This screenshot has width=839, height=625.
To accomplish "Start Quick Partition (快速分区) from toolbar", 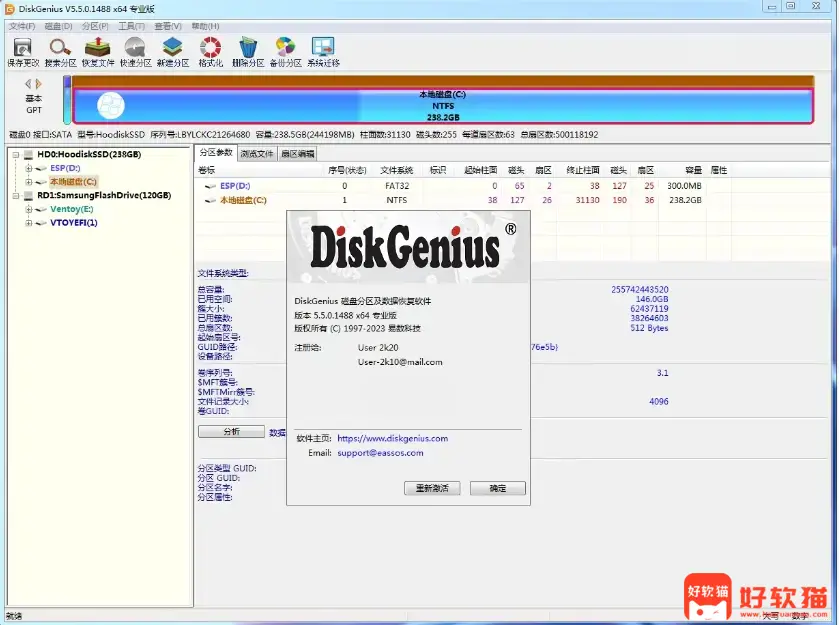I will pos(135,52).
